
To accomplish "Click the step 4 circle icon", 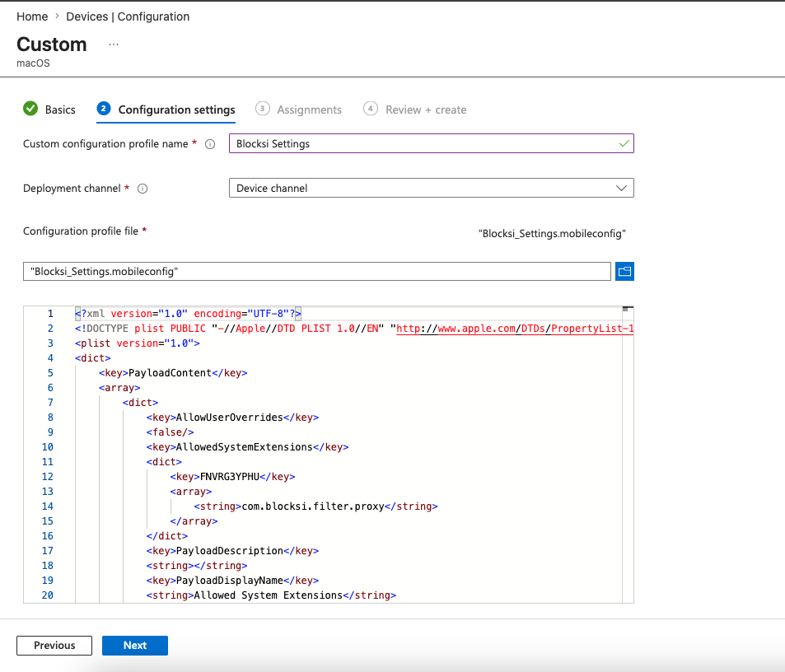I will 371,109.
